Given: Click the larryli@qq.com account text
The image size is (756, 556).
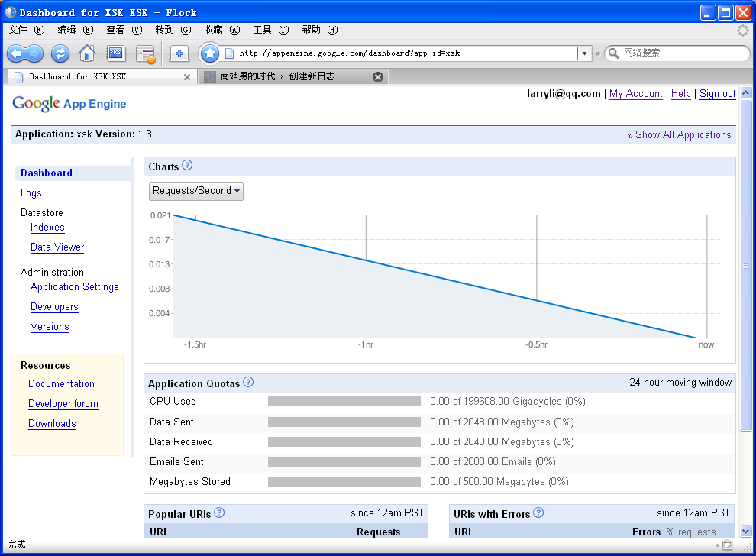Looking at the screenshot, I should [x=564, y=93].
